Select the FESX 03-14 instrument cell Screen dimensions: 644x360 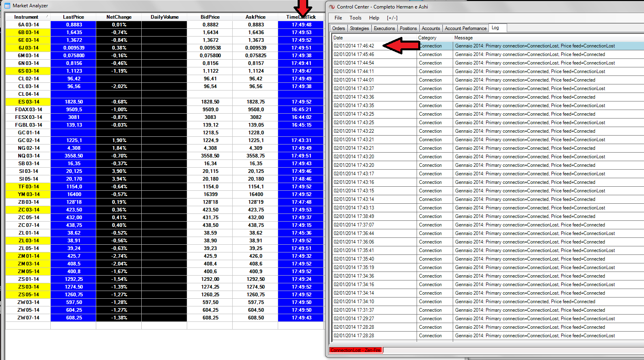pos(28,117)
